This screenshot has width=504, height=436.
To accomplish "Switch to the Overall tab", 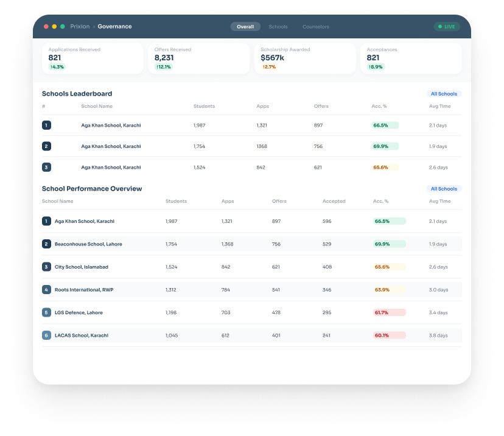I will point(245,27).
